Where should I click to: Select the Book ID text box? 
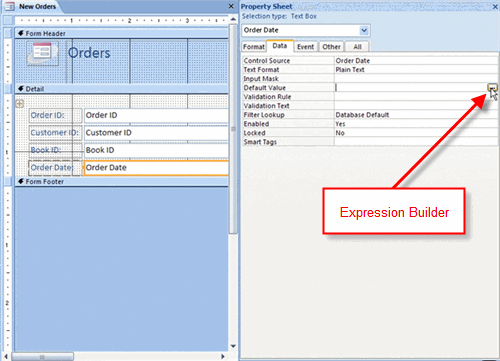pyautogui.click(x=156, y=150)
